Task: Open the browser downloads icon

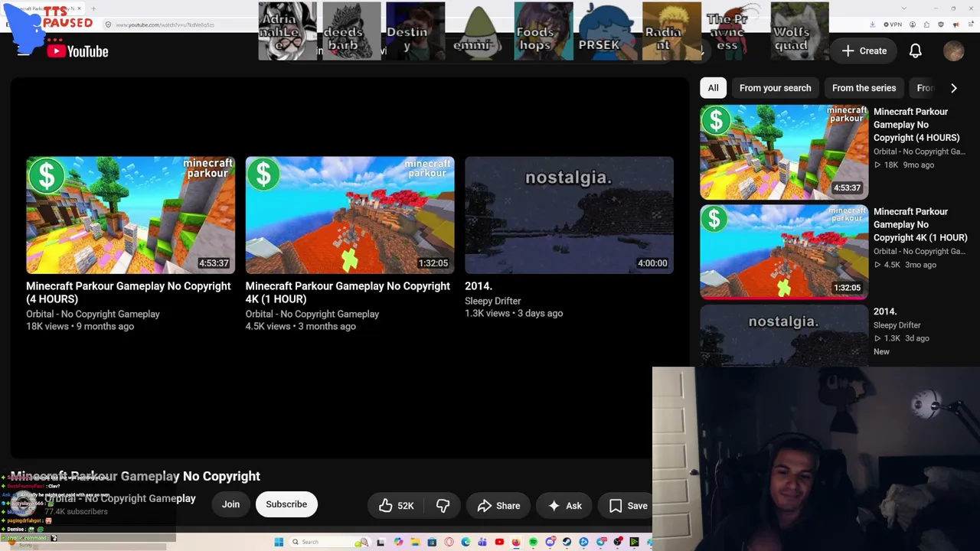Action: point(873,24)
